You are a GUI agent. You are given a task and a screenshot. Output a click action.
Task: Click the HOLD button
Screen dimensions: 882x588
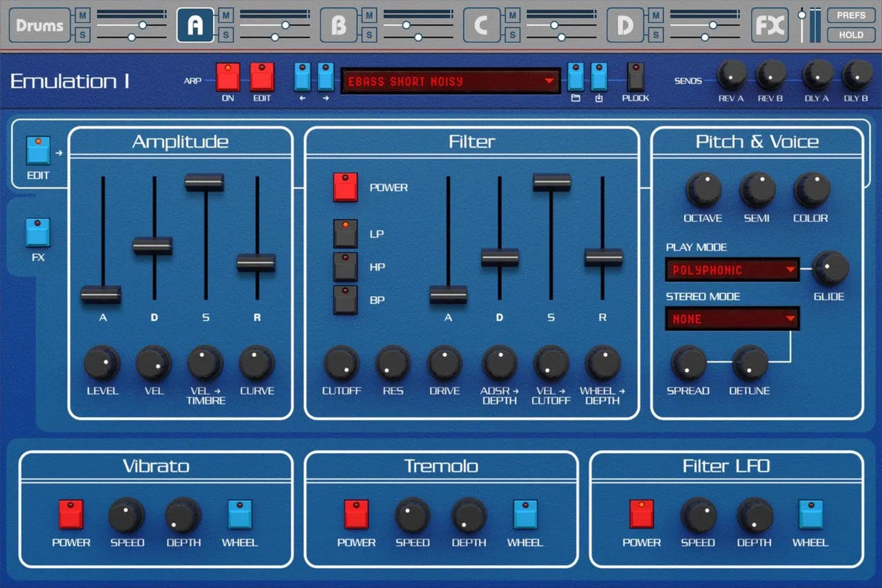[x=850, y=35]
